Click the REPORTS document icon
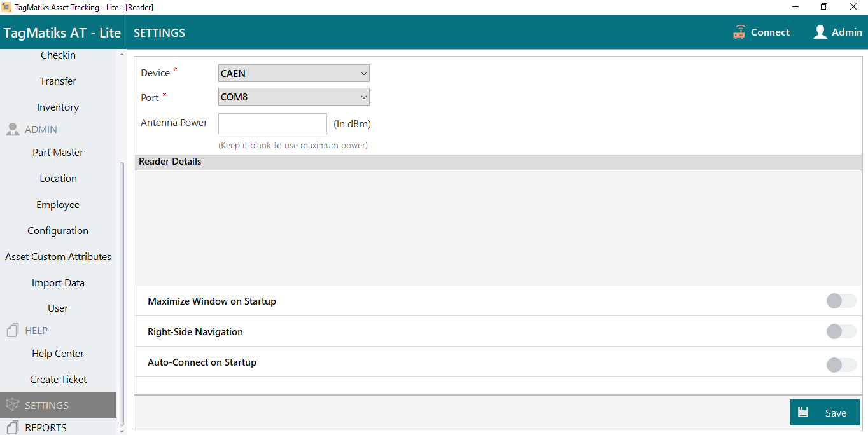The height and width of the screenshot is (435, 868). coord(12,428)
